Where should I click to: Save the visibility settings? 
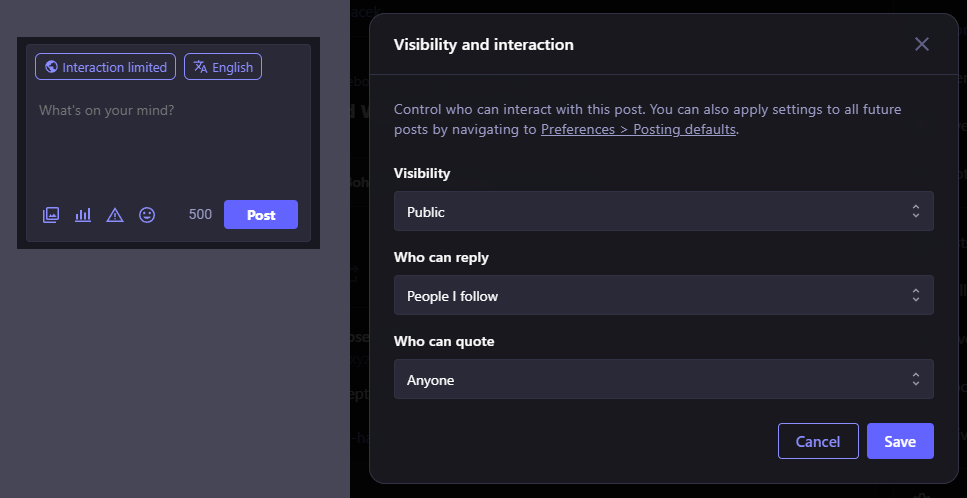[900, 441]
